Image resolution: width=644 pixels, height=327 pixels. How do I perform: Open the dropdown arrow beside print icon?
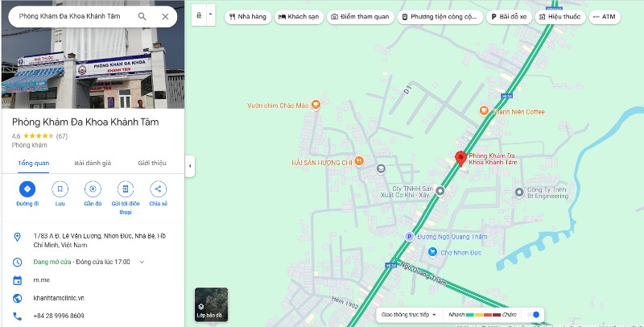[x=210, y=14]
